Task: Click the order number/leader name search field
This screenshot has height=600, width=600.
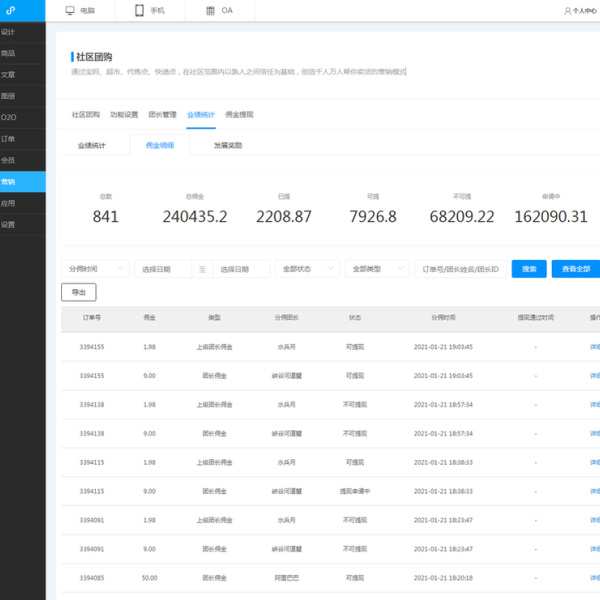Action: (459, 269)
